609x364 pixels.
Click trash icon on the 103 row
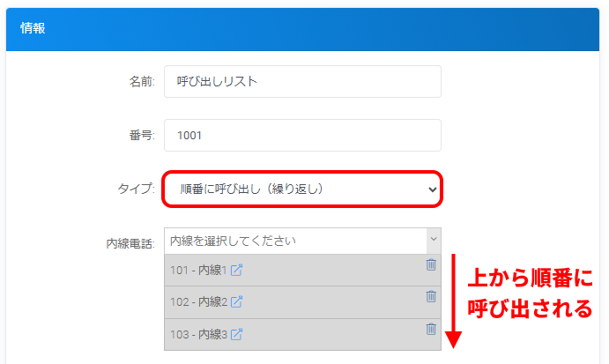[431, 329]
